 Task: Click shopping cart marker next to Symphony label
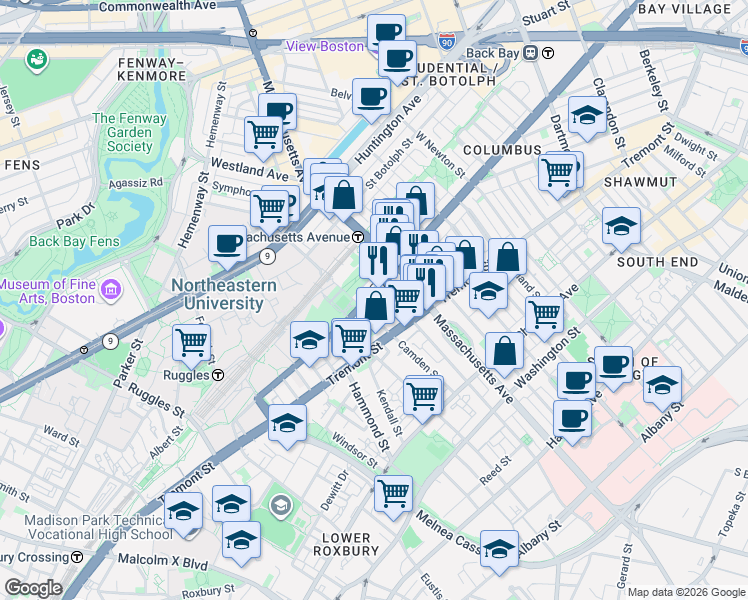(270, 210)
